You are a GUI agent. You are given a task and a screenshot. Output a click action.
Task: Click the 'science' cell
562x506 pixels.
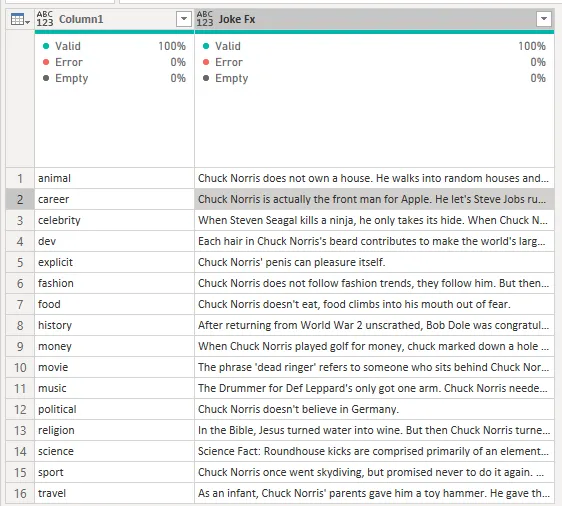(x=114, y=451)
